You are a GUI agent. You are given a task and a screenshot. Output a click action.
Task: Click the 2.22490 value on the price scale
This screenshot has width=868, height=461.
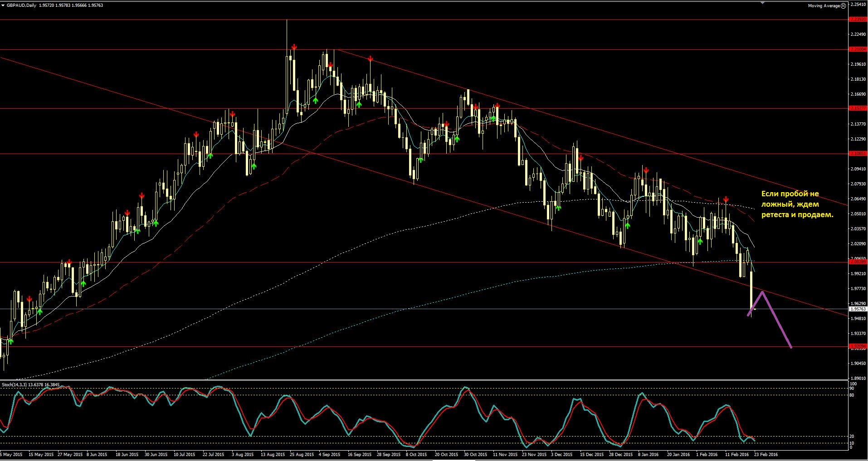tap(859, 34)
